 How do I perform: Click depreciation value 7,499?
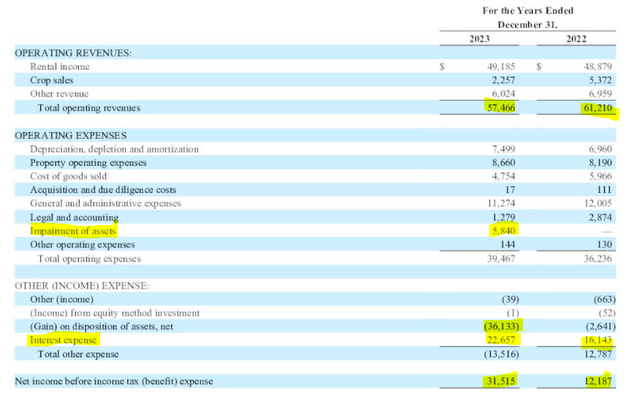coord(503,149)
